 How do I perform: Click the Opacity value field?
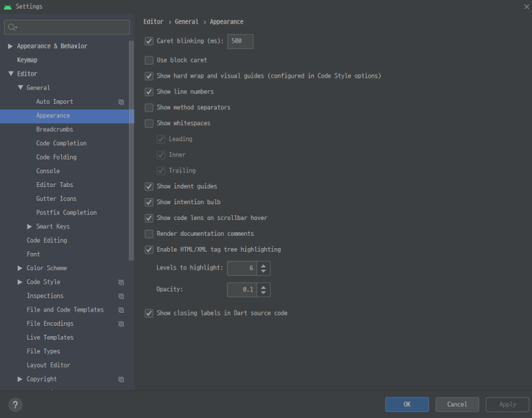point(242,290)
